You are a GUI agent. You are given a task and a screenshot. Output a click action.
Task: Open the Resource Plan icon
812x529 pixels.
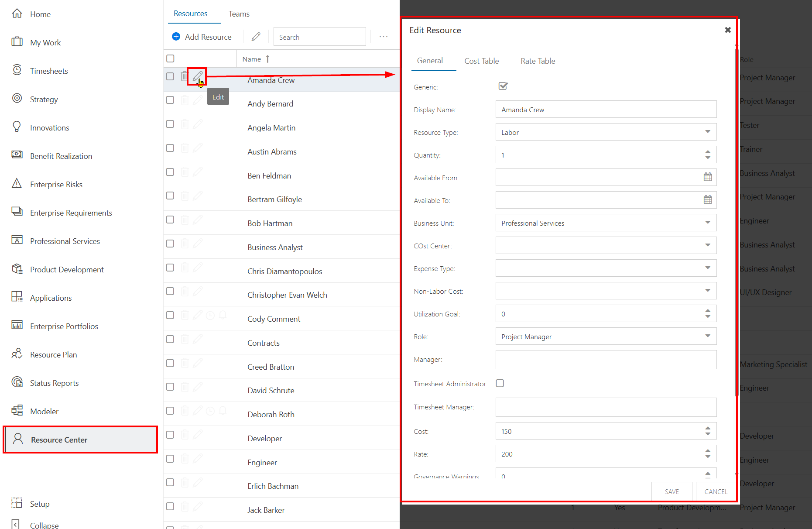pos(17,354)
